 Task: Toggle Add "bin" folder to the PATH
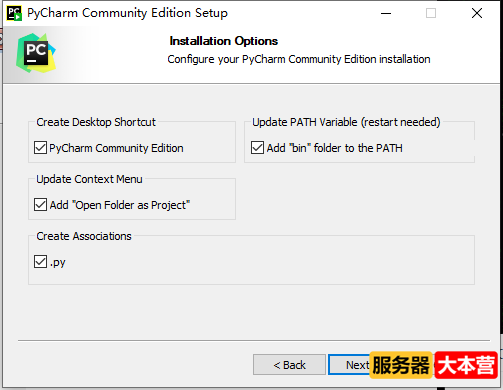click(257, 148)
